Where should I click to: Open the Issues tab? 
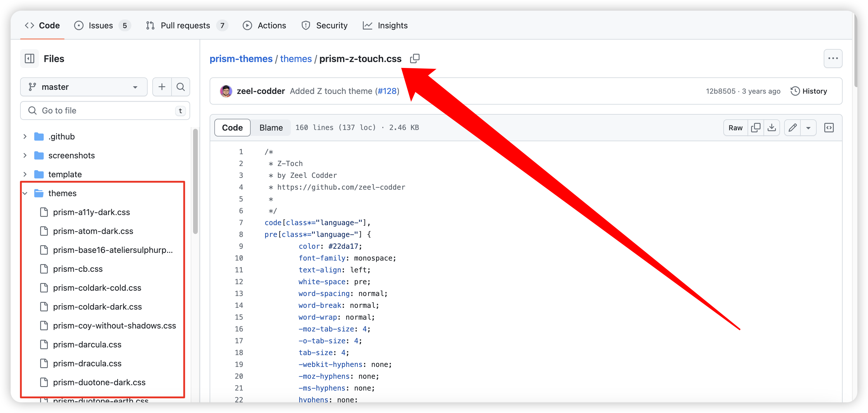[x=102, y=26]
